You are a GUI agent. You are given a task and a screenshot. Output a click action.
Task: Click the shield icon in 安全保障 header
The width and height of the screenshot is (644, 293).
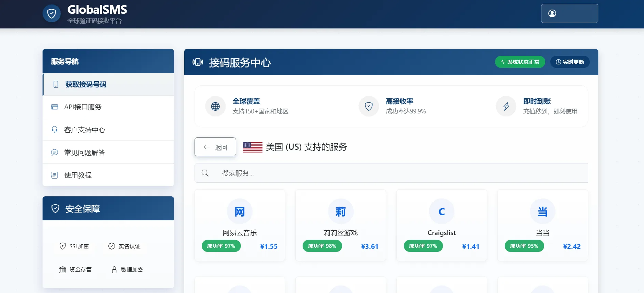(x=55, y=208)
